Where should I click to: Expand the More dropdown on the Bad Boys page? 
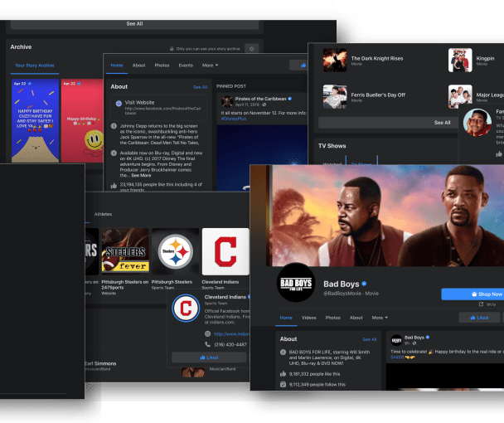[380, 318]
